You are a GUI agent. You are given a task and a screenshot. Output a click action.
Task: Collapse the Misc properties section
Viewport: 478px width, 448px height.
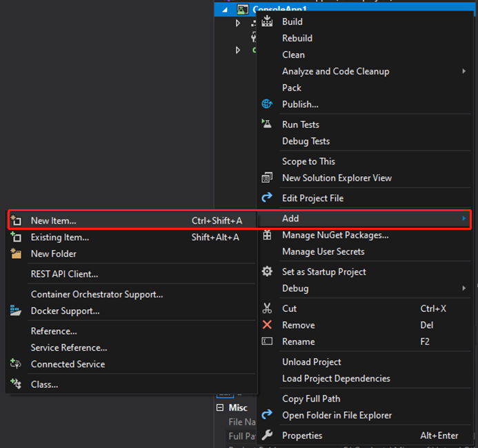pos(221,408)
